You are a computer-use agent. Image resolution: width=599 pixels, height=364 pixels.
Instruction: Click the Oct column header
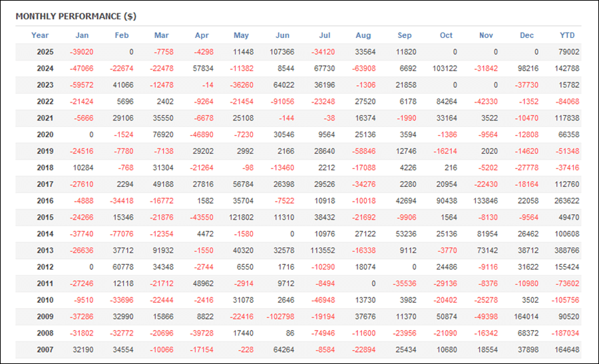point(446,35)
